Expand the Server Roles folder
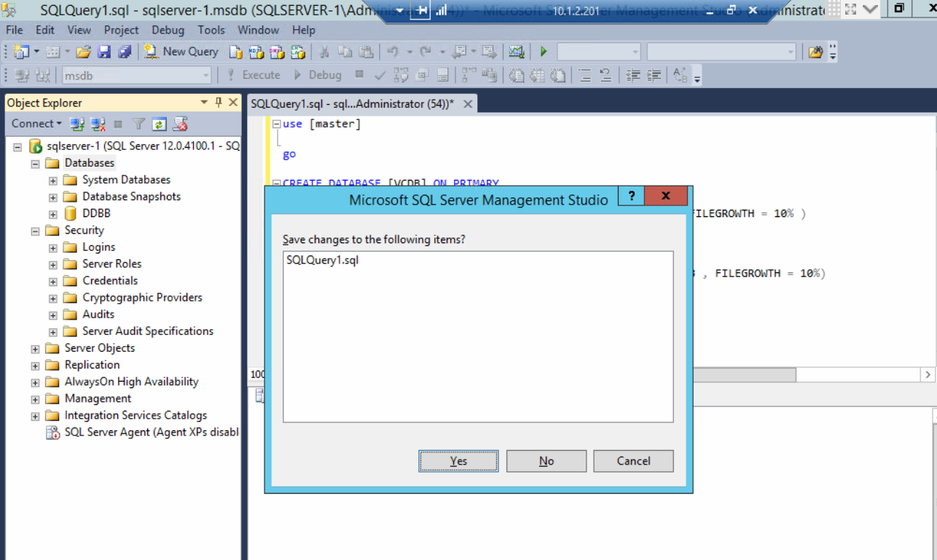The width and height of the screenshot is (937, 560). pyautogui.click(x=52, y=264)
